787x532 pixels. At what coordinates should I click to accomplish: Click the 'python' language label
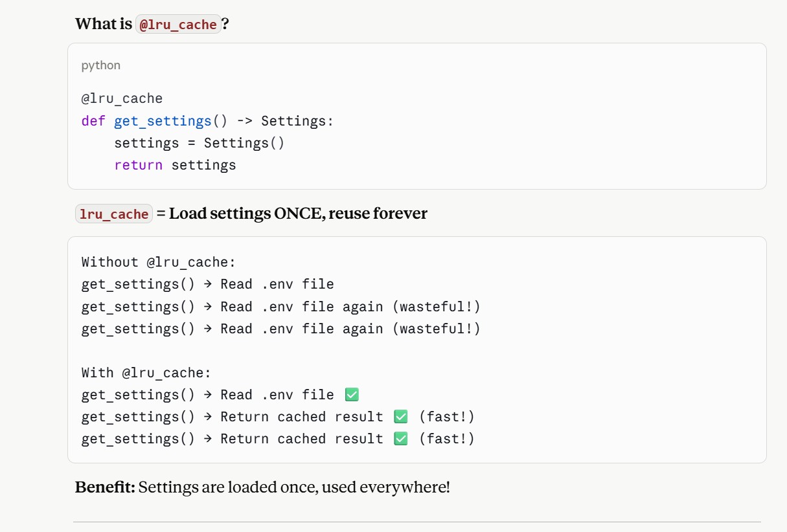coord(101,65)
